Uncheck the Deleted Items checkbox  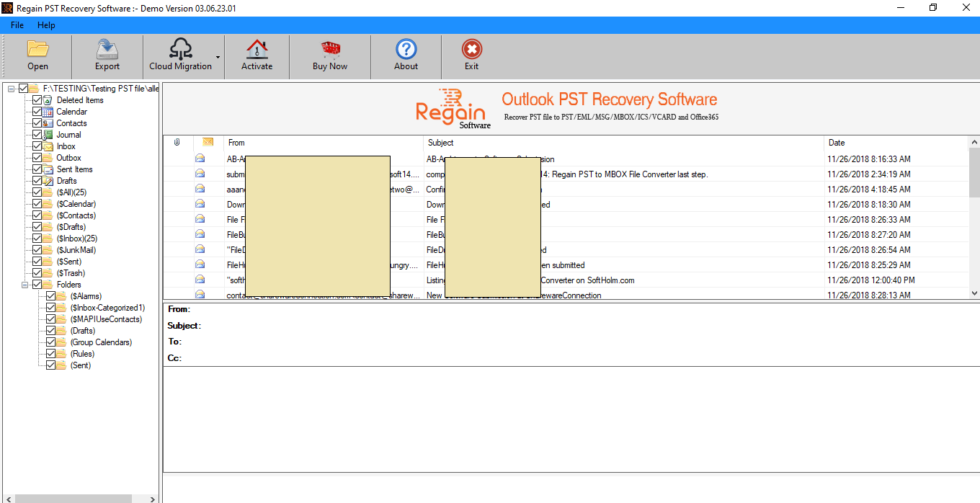(37, 99)
